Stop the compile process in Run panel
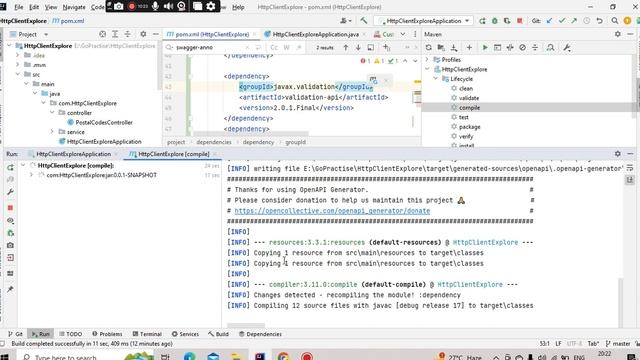 point(11,208)
